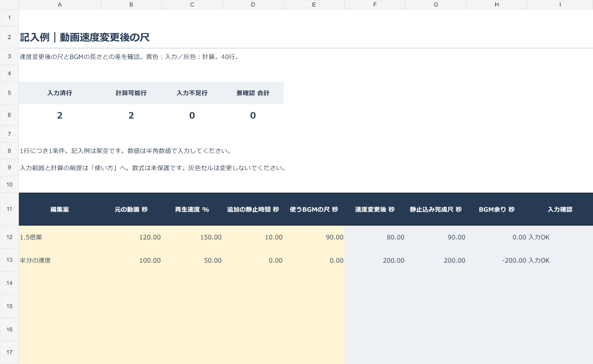593x364 pixels.
Task: Click the 50.00 playback speed cell
Action: point(192,260)
